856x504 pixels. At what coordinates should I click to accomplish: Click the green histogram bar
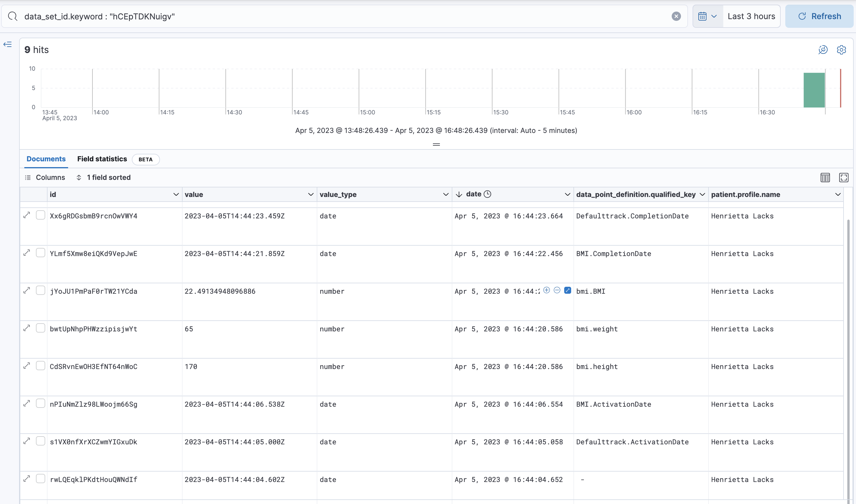(814, 90)
